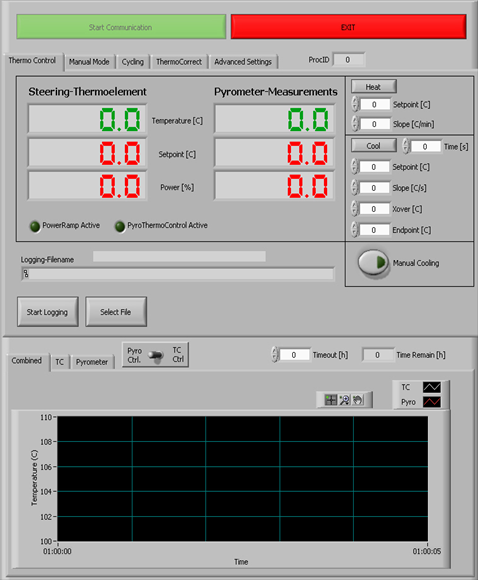The height and width of the screenshot is (580, 478).
Task: Switch to the Manual Mode tab
Action: tap(89, 62)
